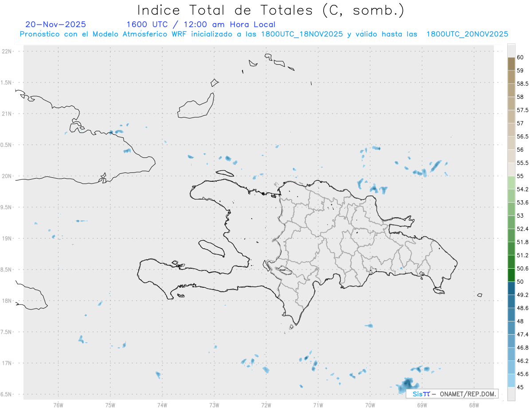
Task: Click the clipped latitude label "6.5N"
Action: (7, 394)
